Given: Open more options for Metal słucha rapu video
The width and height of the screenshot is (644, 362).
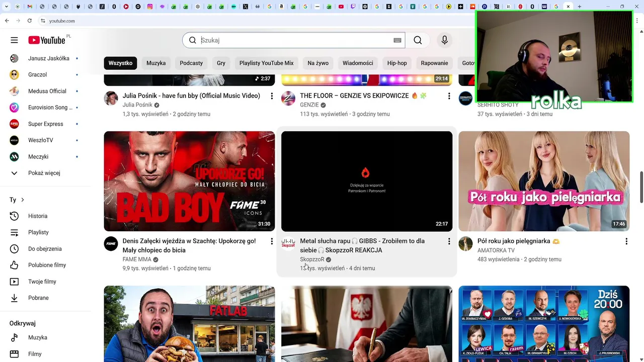Looking at the screenshot, I should tap(449, 241).
